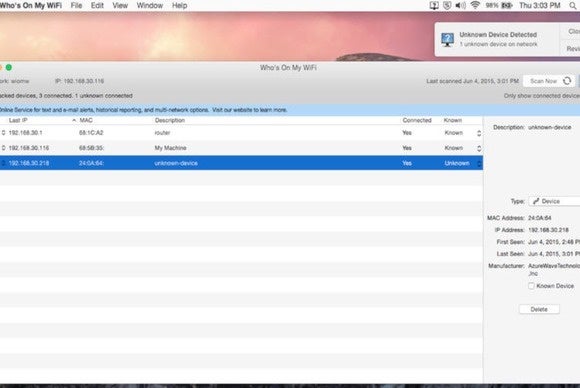Click IP cell 192.168.30.116 in list
This screenshot has width=580, height=388.
pos(29,148)
